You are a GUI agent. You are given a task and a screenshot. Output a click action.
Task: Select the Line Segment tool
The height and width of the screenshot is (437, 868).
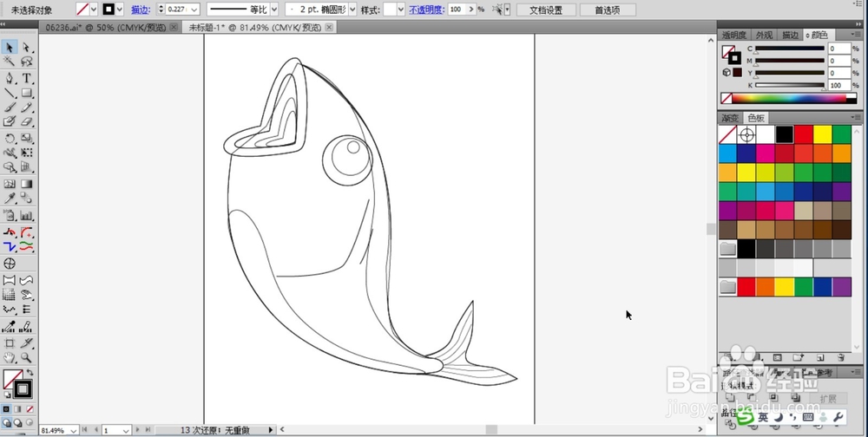coord(10,93)
